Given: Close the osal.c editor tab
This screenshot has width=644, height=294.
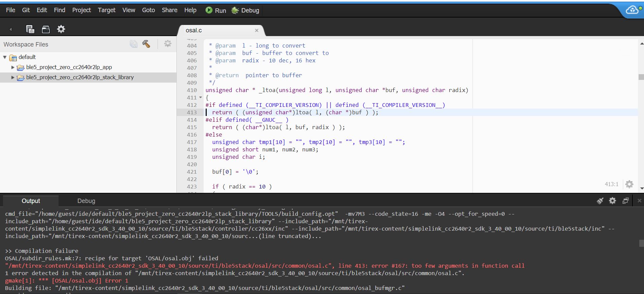Looking at the screenshot, I should pyautogui.click(x=257, y=30).
